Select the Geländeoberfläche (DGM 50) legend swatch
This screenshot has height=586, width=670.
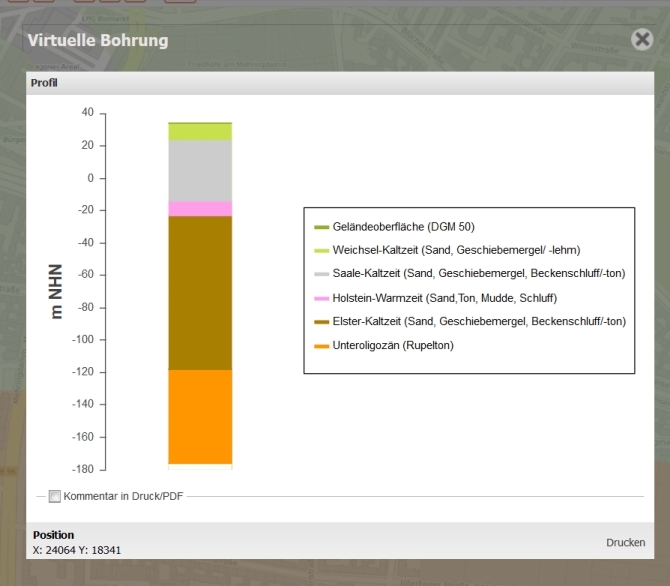pos(321,227)
